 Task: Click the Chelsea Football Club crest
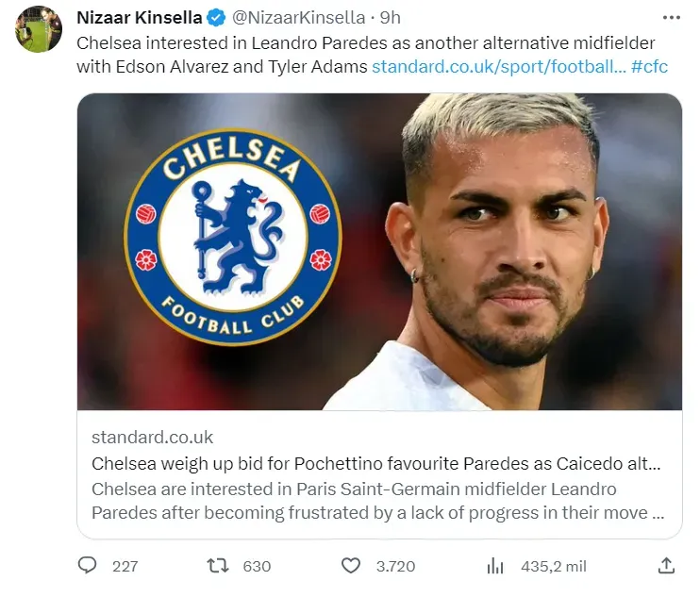[232, 237]
